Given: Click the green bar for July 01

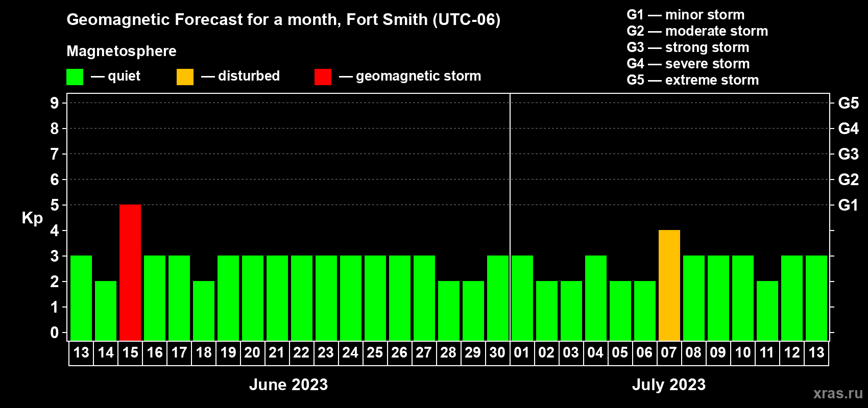Looking at the screenshot, I should coord(522,298).
